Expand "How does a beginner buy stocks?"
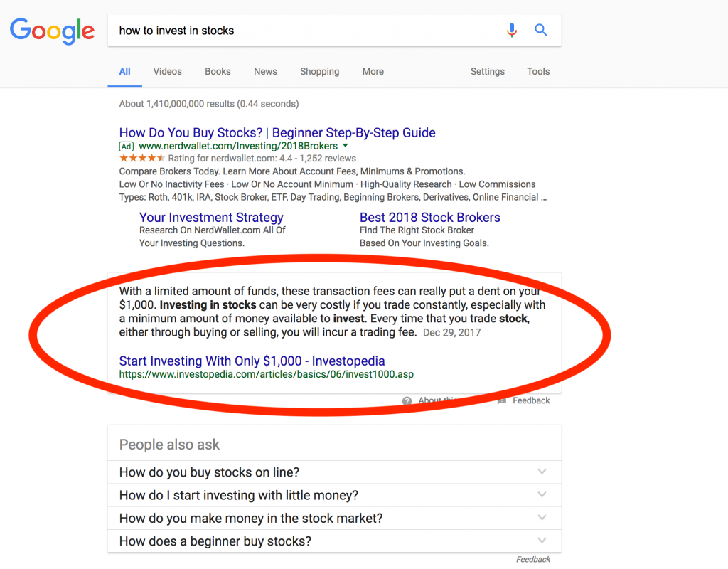The width and height of the screenshot is (728, 569). click(334, 541)
